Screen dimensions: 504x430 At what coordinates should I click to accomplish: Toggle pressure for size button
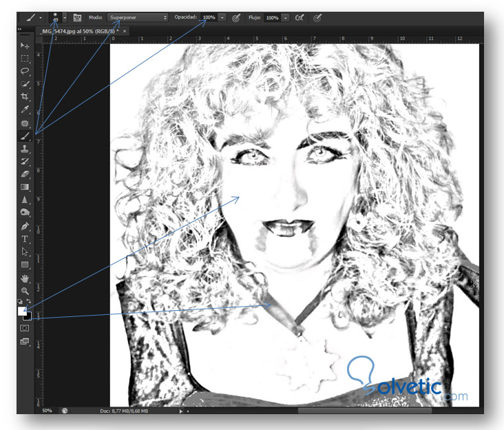click(317, 18)
